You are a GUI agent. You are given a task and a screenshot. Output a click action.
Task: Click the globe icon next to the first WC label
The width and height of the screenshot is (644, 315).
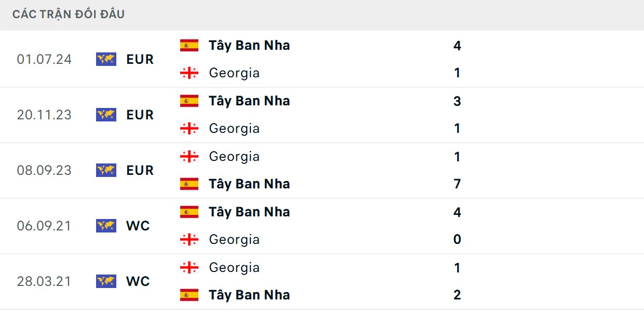pyautogui.click(x=106, y=226)
